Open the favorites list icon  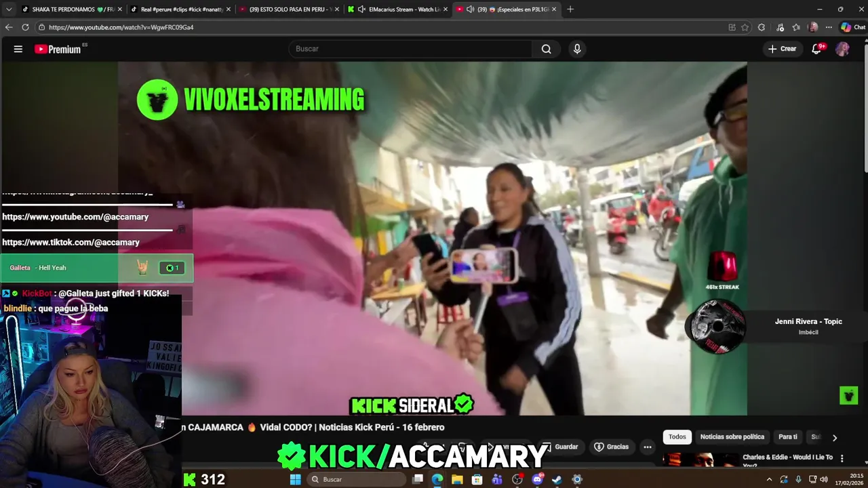tap(796, 27)
